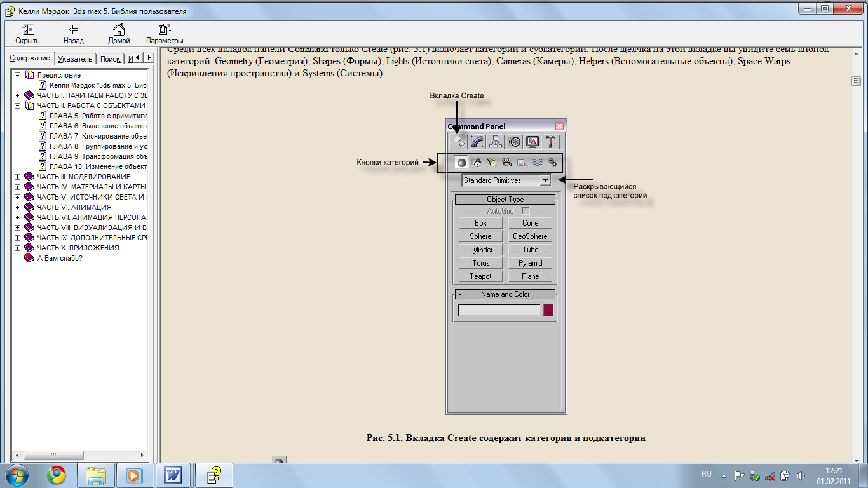Screen dimensions: 868x488
Task: Click the Cameras category icon
Action: 506,163
